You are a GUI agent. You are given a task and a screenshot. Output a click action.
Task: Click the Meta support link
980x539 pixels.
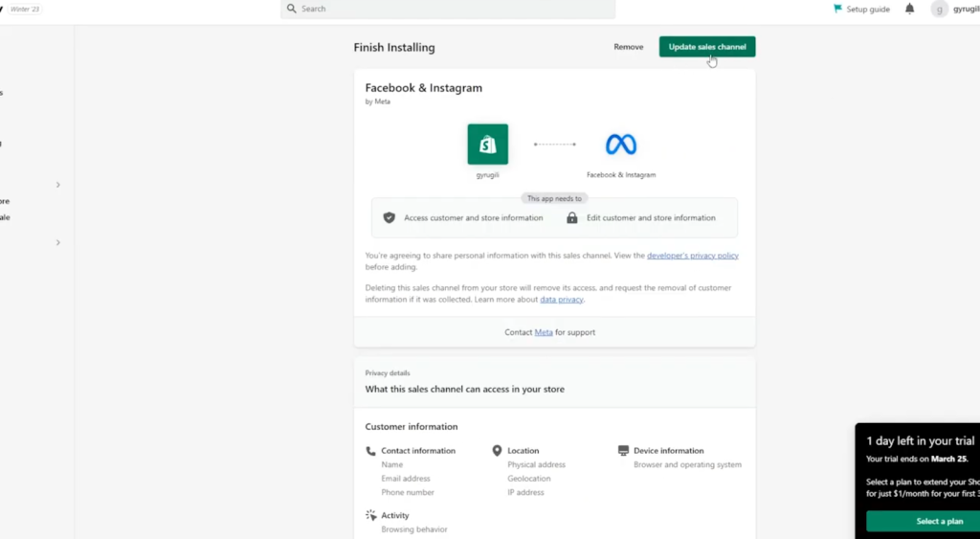[543, 332]
